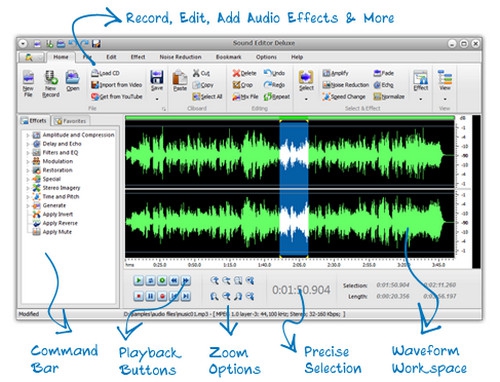
Task: Open the View dropdown in the ribbon
Action: coord(445,99)
